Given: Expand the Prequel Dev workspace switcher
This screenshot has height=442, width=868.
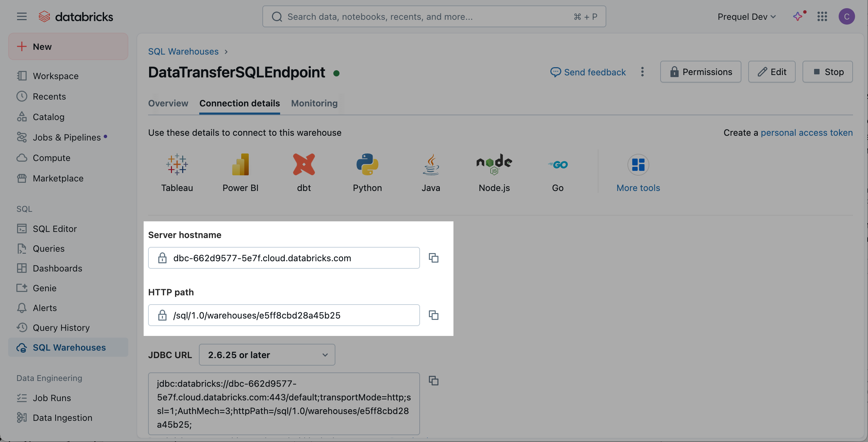Looking at the screenshot, I should [x=747, y=16].
